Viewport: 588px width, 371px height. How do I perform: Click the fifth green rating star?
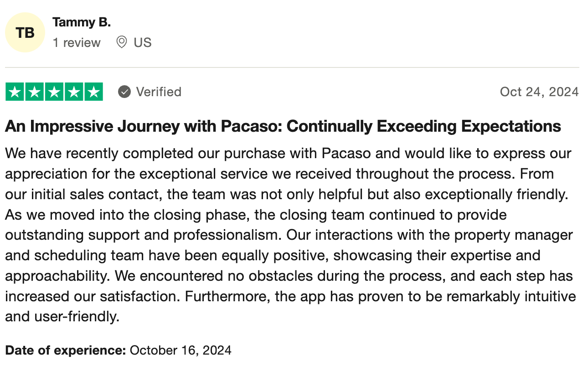[93, 92]
